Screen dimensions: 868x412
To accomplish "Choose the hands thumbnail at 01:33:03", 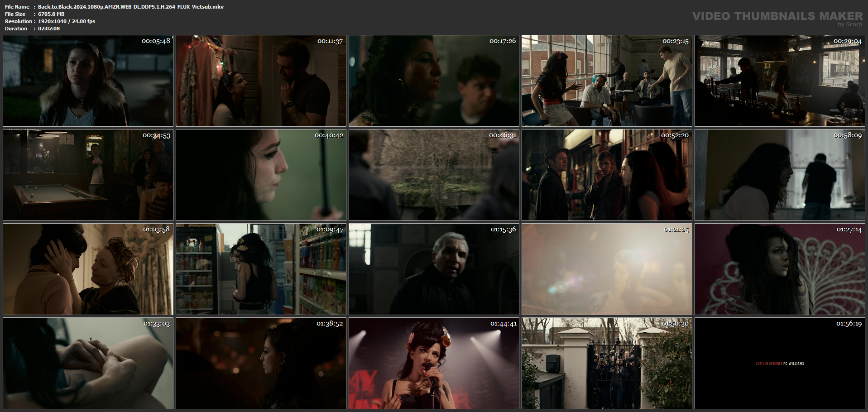I will click(88, 363).
